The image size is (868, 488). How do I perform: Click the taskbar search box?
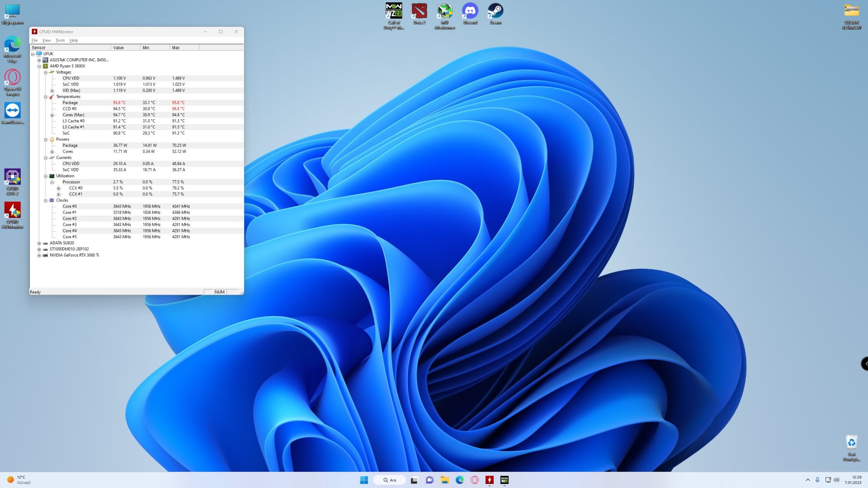(x=390, y=480)
